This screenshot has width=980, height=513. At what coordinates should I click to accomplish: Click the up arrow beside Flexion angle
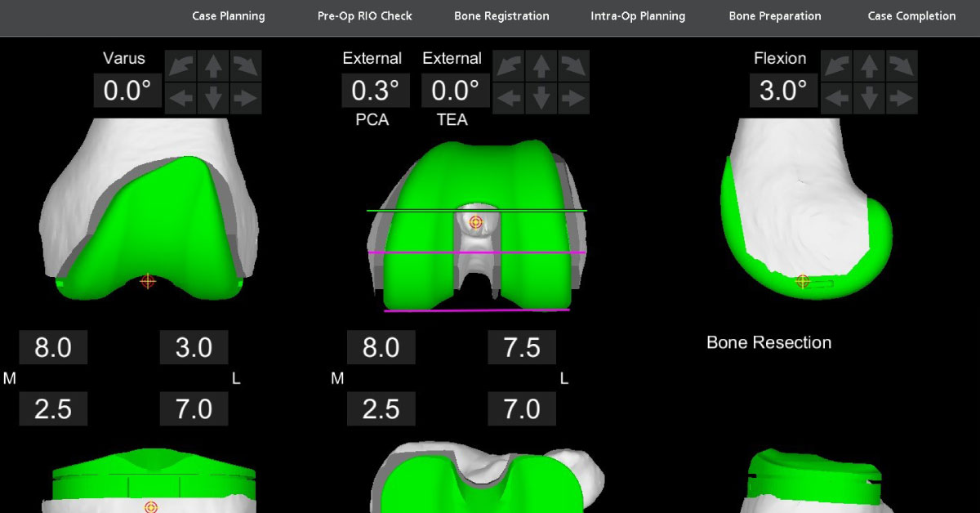(870, 65)
